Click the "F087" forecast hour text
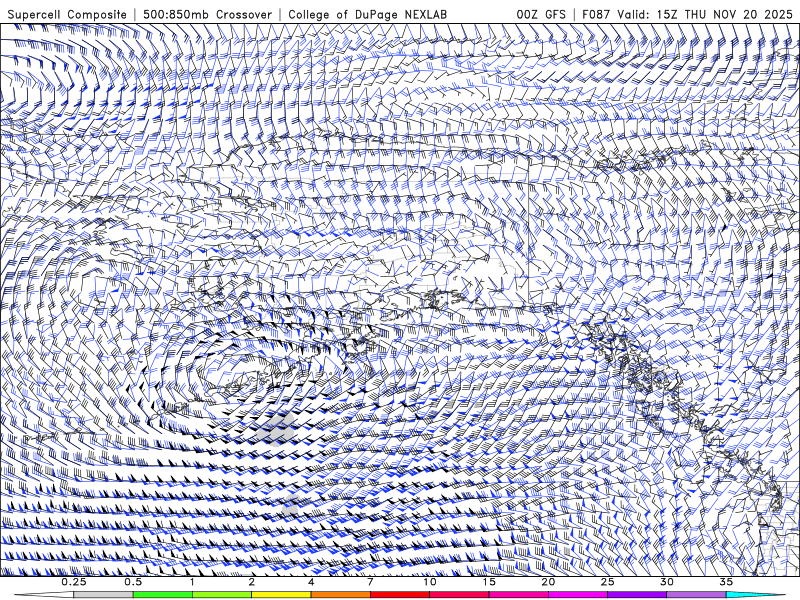The width and height of the screenshot is (800, 600). [596, 14]
